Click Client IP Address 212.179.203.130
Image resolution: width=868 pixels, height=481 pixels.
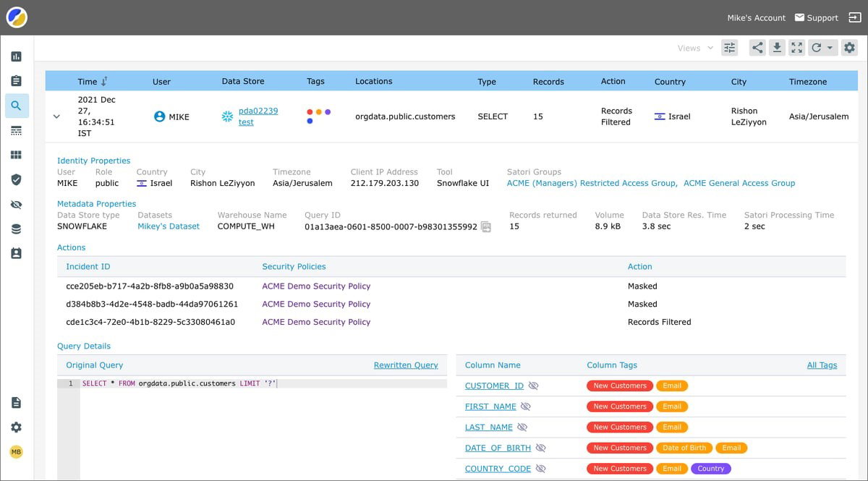[x=385, y=183]
